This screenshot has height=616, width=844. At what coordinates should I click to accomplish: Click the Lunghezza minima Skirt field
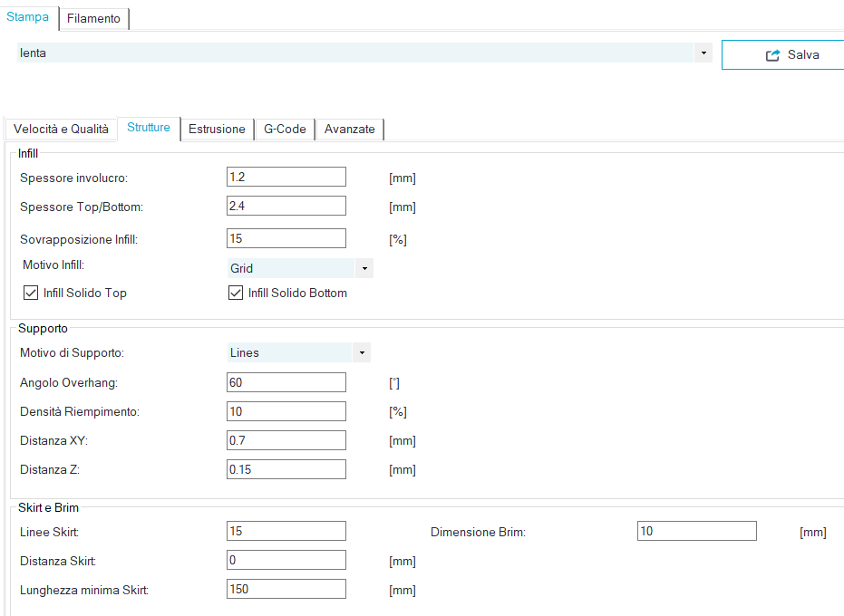286,590
